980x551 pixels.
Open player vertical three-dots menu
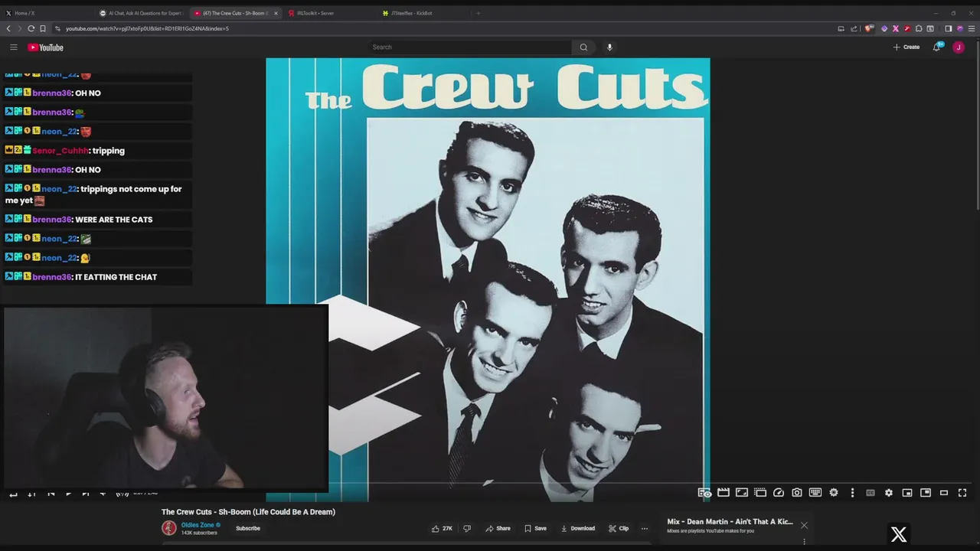[852, 493]
